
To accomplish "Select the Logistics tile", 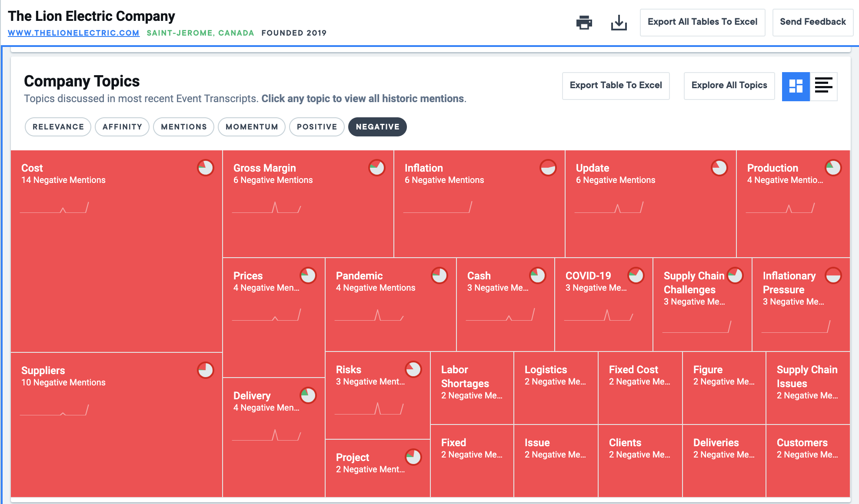I will (x=556, y=388).
